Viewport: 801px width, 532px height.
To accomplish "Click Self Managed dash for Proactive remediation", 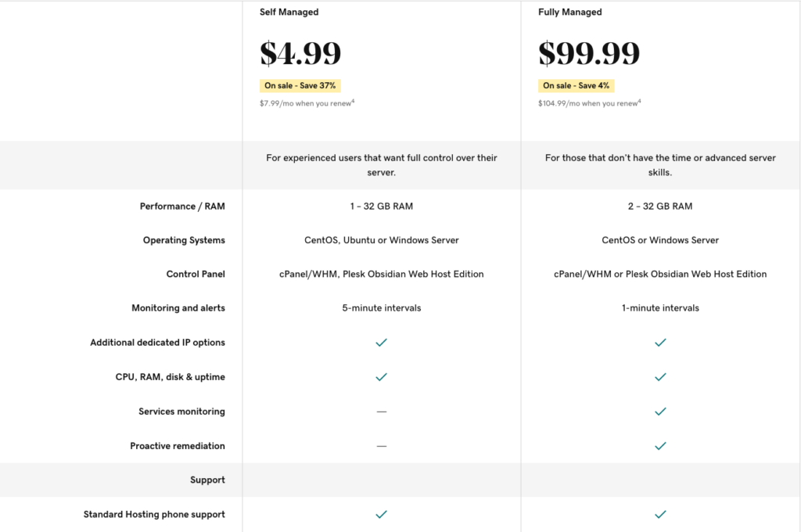I will coord(381,446).
